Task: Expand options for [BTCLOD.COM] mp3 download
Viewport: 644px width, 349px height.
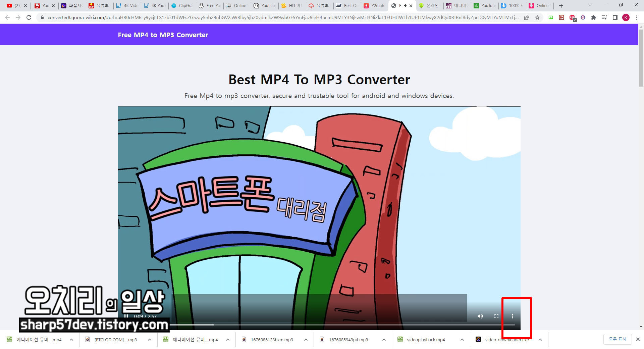Action: pos(149,340)
